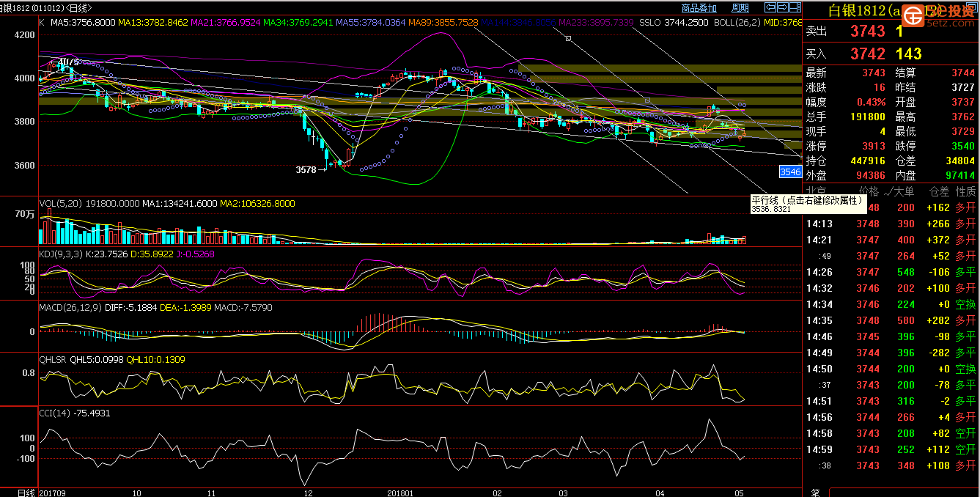
Task: Select the 14:26 trade row
Action: click(x=891, y=272)
